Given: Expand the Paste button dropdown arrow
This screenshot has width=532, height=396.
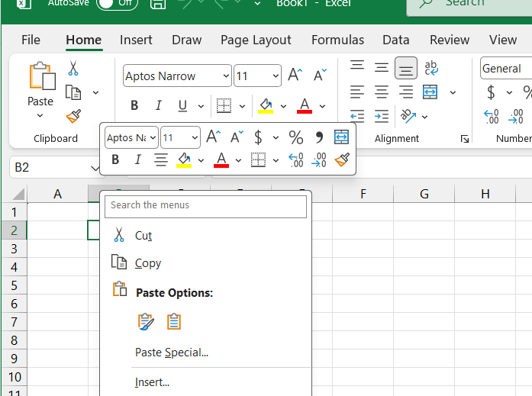Looking at the screenshot, I should [40, 116].
